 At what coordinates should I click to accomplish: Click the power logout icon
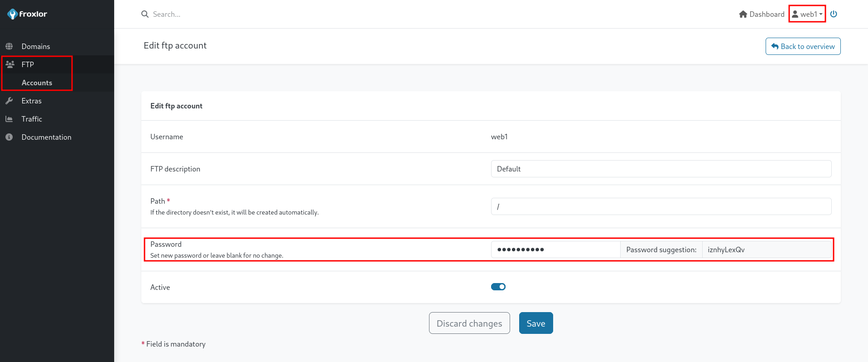(x=834, y=14)
